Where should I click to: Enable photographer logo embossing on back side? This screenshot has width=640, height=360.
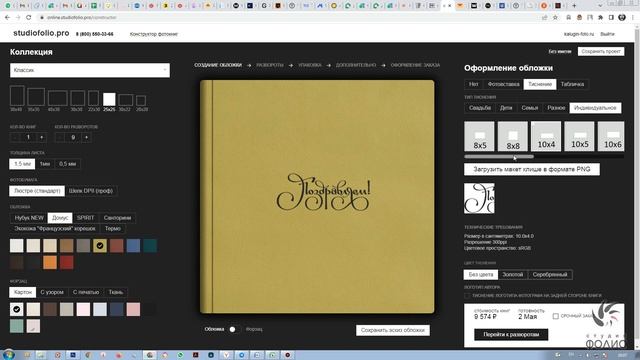click(x=467, y=295)
